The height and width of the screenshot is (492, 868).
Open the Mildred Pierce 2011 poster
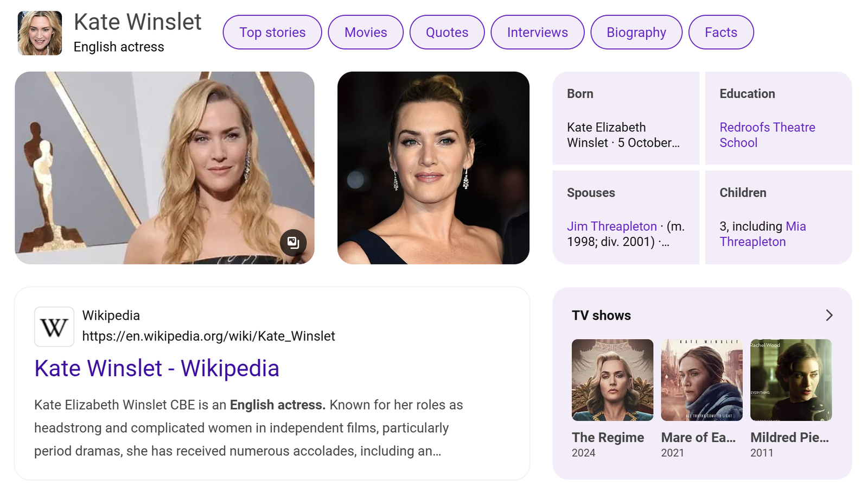pyautogui.click(x=790, y=380)
